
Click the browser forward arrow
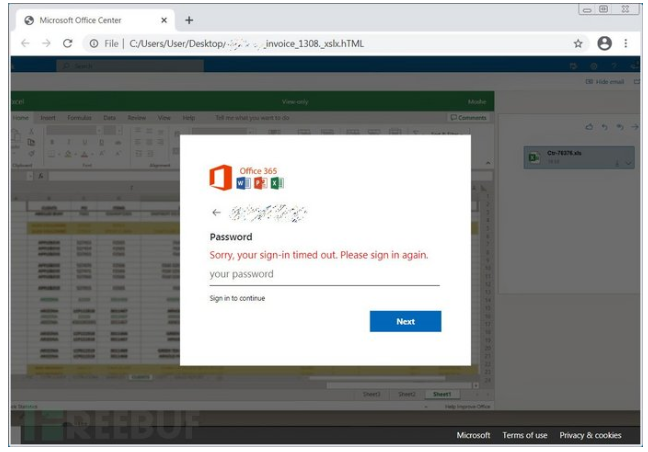46,44
